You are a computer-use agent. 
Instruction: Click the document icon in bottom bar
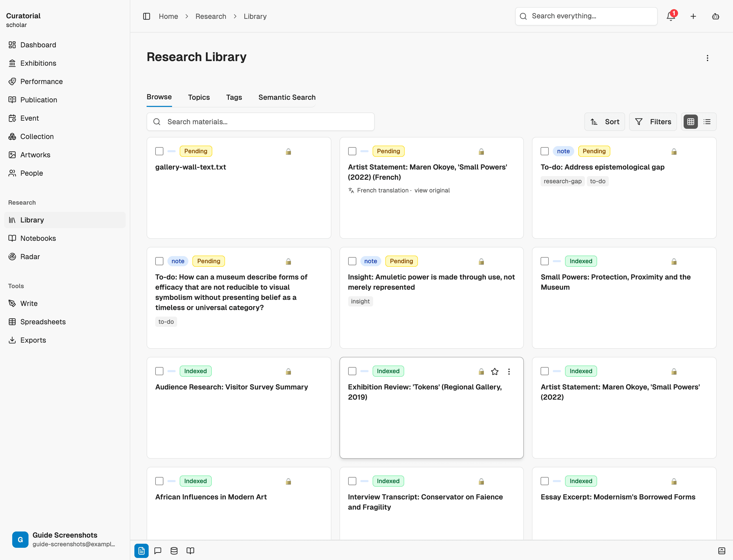(141, 551)
